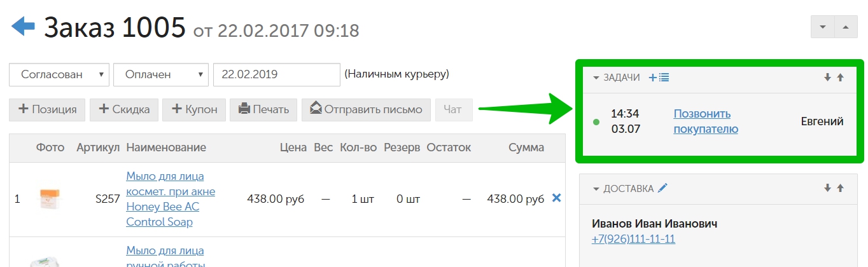868x267 pixels.
Task: Move the Задачи panel down
Action: click(x=827, y=78)
